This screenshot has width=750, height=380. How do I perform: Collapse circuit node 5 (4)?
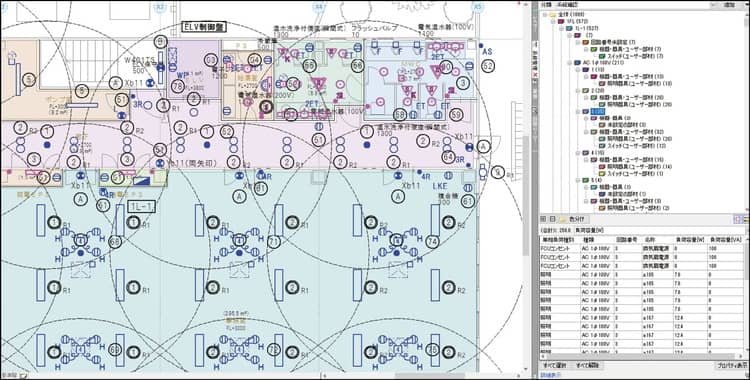pos(578,180)
